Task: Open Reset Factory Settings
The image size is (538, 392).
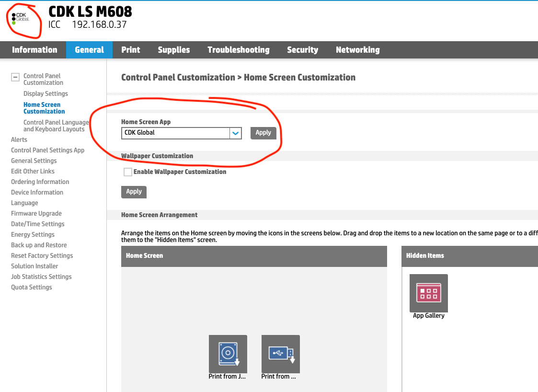Action: [x=42, y=255]
